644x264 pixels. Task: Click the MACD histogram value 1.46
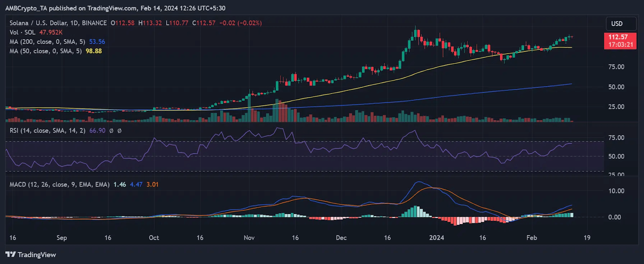point(120,185)
